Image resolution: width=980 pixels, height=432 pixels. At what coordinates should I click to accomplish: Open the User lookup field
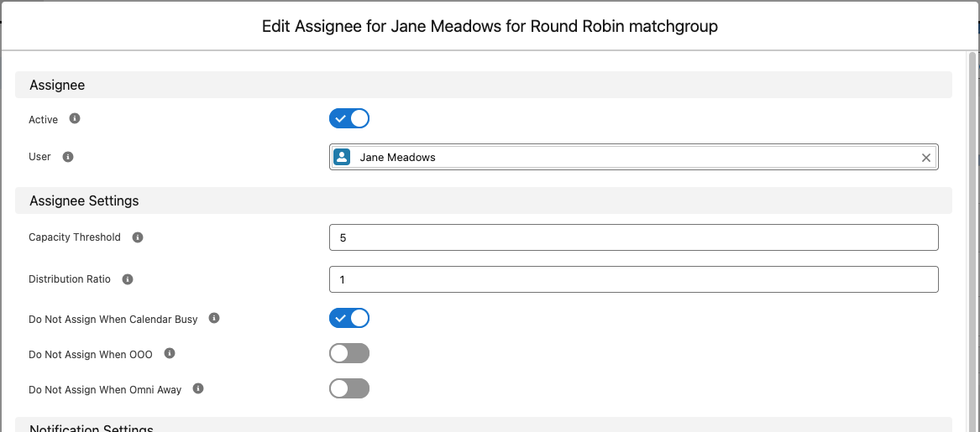click(634, 158)
